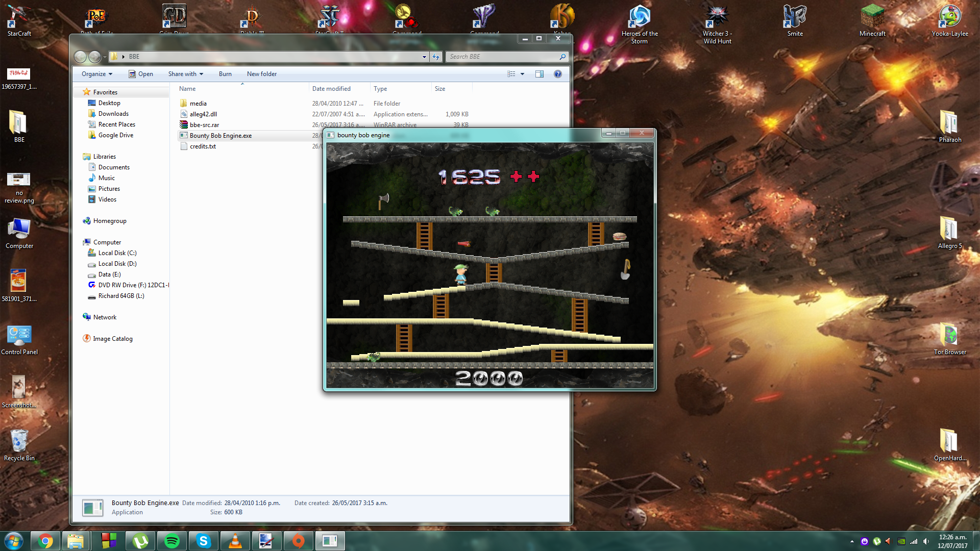The image size is (980, 551).
Task: Select Downloads in Favorites list
Action: (x=113, y=114)
